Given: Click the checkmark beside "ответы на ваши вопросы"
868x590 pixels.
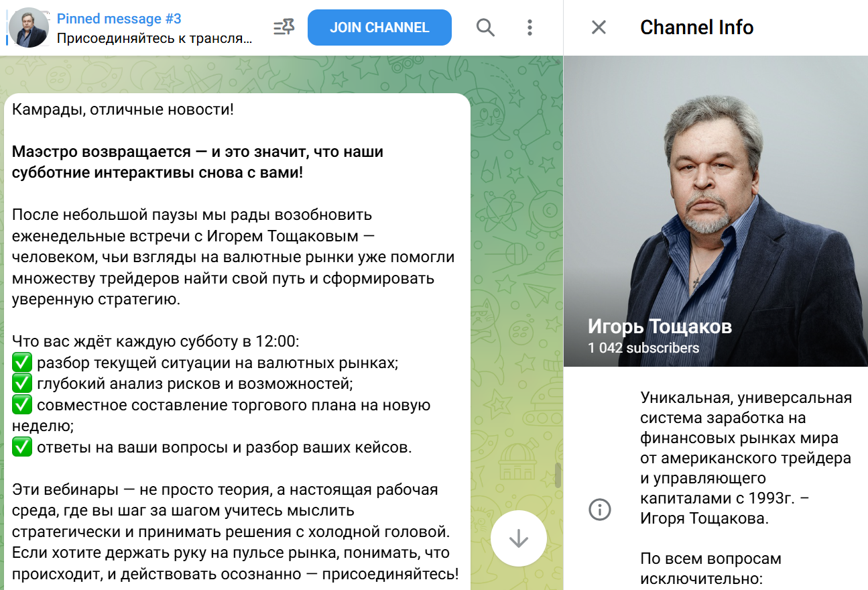Looking at the screenshot, I should (21, 447).
